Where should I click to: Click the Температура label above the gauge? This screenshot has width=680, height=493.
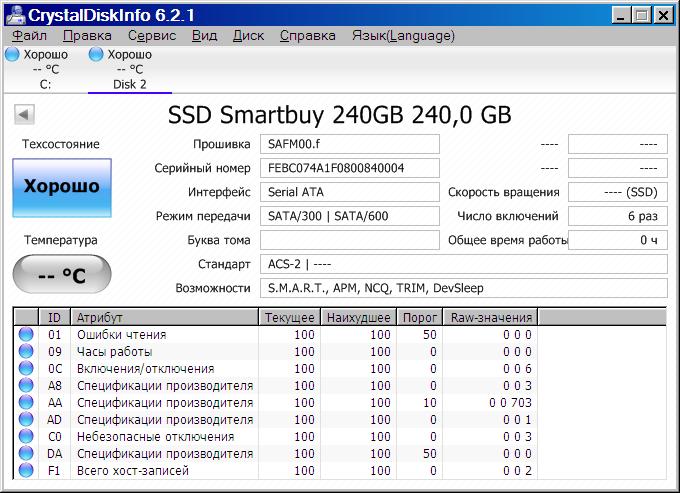click(61, 240)
